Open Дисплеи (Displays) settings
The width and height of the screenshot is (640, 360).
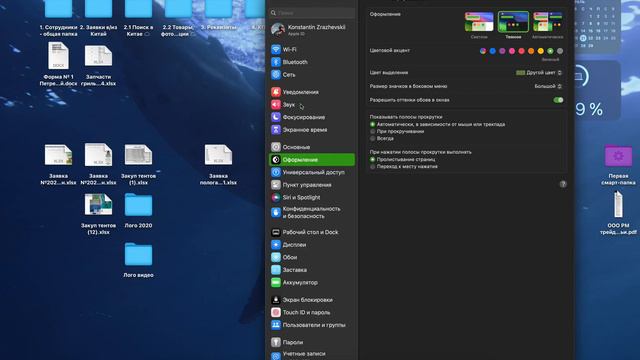pyautogui.click(x=312, y=244)
